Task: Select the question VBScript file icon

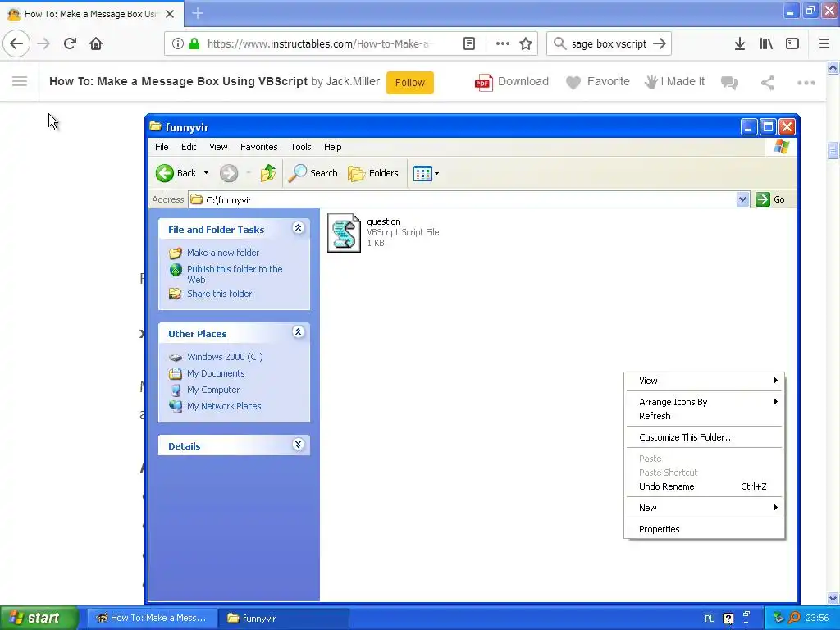Action: coord(344,233)
